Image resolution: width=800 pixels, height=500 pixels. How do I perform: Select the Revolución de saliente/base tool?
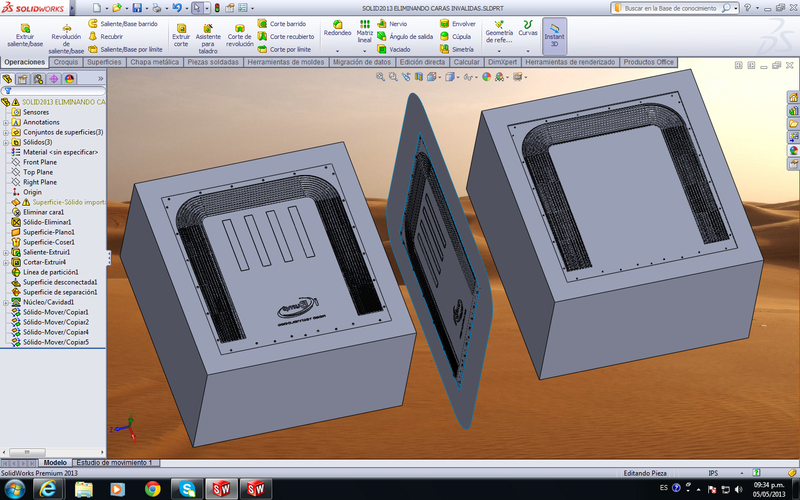[x=65, y=33]
